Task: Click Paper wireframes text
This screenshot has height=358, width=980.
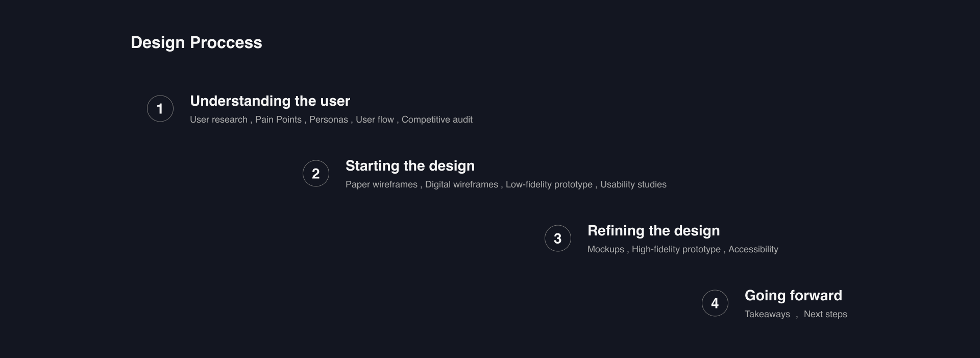Action: pyautogui.click(x=381, y=184)
